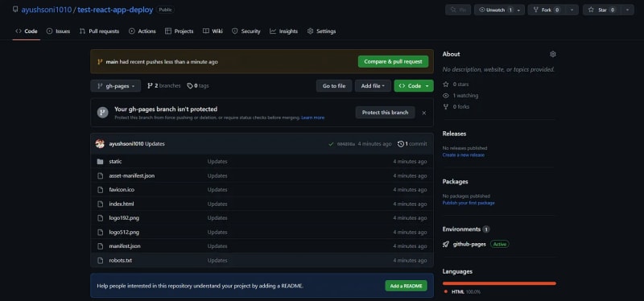The width and height of the screenshot is (644, 301).
Task: Open the green Code dropdown button
Action: (414, 86)
